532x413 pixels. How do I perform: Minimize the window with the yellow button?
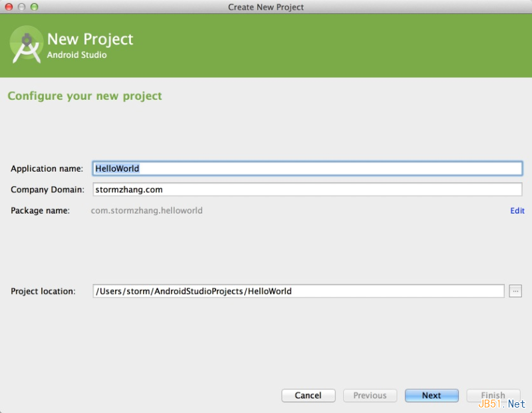pos(21,7)
